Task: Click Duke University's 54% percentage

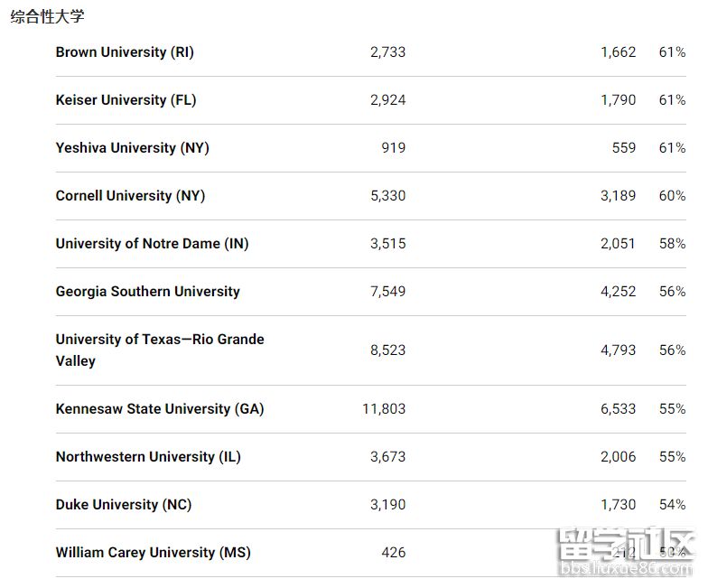Action: (672, 505)
